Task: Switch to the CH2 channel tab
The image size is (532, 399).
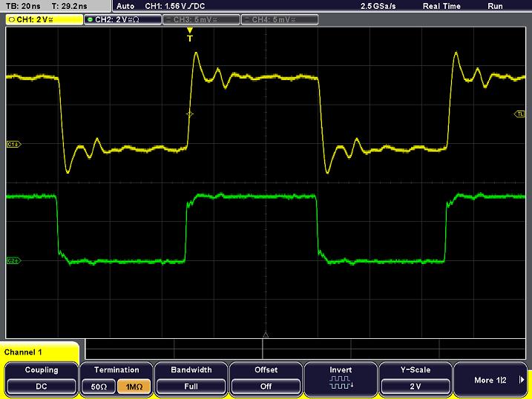Action: 119,20
